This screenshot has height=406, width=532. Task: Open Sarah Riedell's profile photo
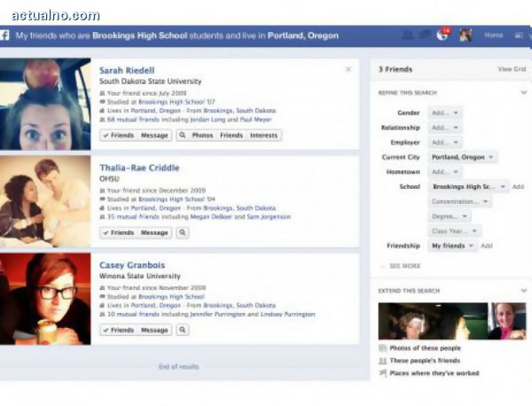(45, 104)
